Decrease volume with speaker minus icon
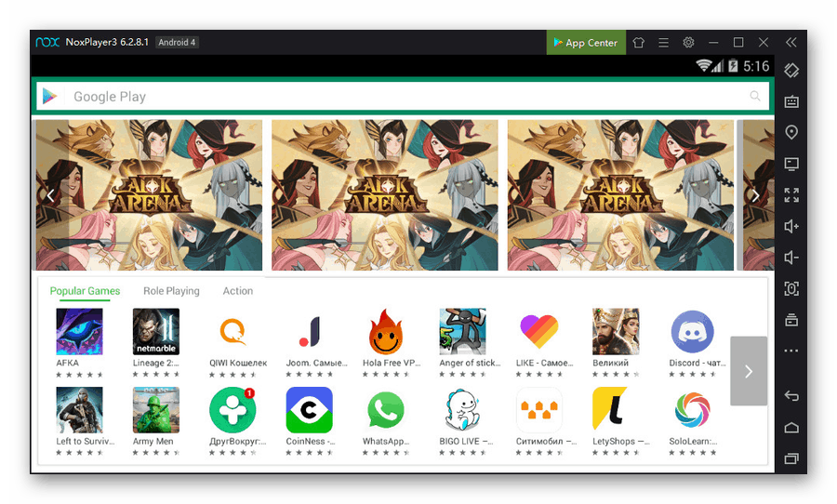 click(791, 258)
